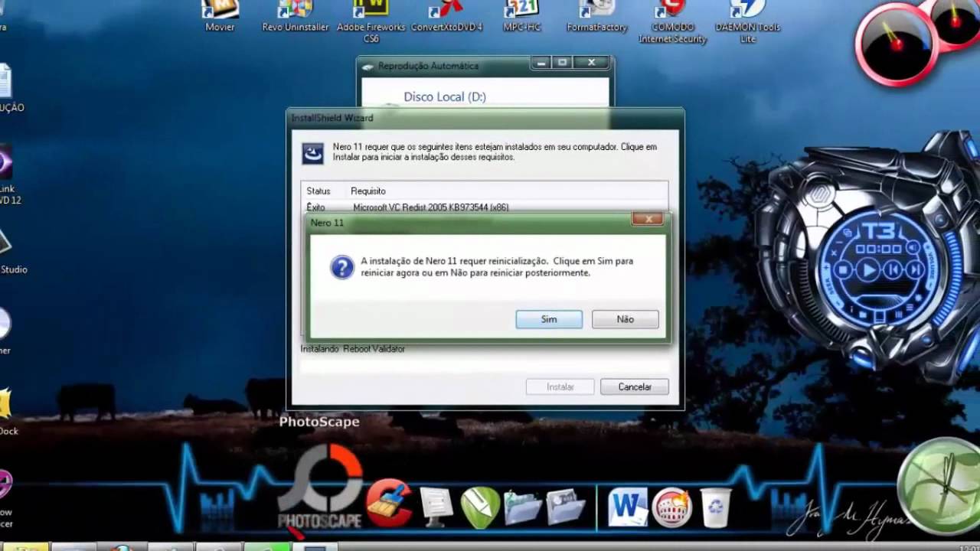Launch Nero Burning ROM dock icon
This screenshot has width=980, height=551.
tap(672, 507)
